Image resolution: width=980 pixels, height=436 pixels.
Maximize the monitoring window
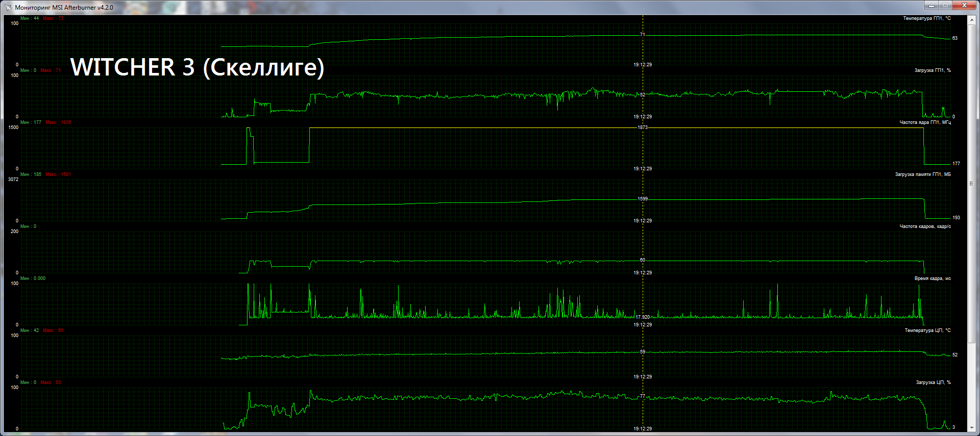945,5
